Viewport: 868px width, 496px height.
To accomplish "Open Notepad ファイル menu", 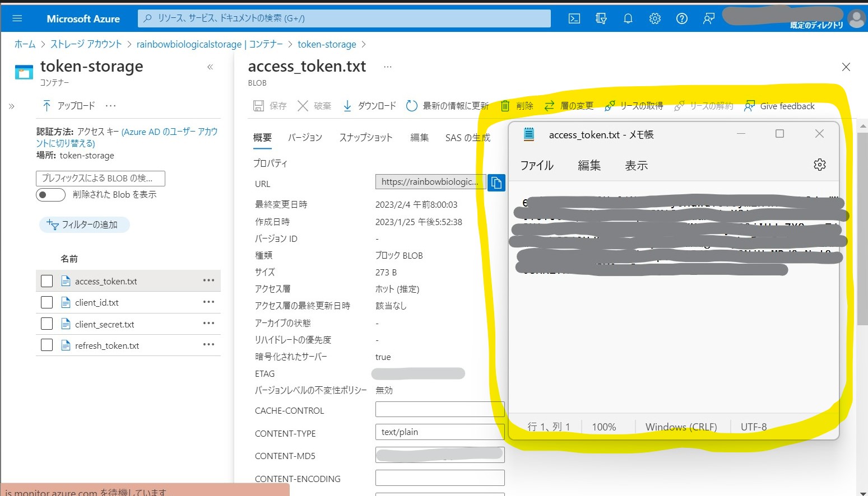I will coord(537,165).
